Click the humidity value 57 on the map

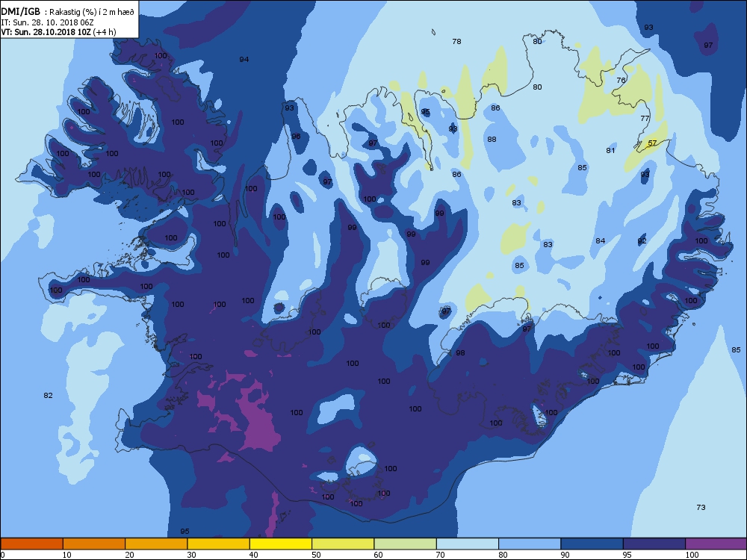coord(652,143)
